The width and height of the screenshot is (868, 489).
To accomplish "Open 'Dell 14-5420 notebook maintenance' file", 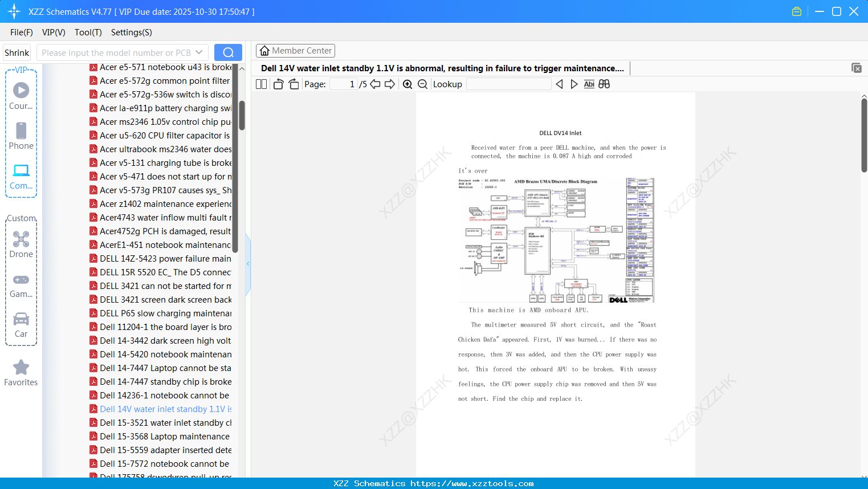I will click(161, 354).
